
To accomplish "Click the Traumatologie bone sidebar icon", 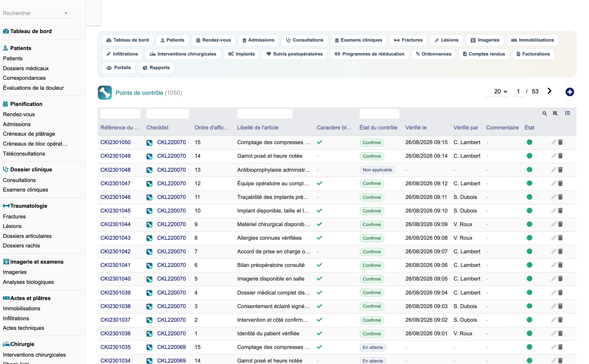I will pyautogui.click(x=6, y=206).
